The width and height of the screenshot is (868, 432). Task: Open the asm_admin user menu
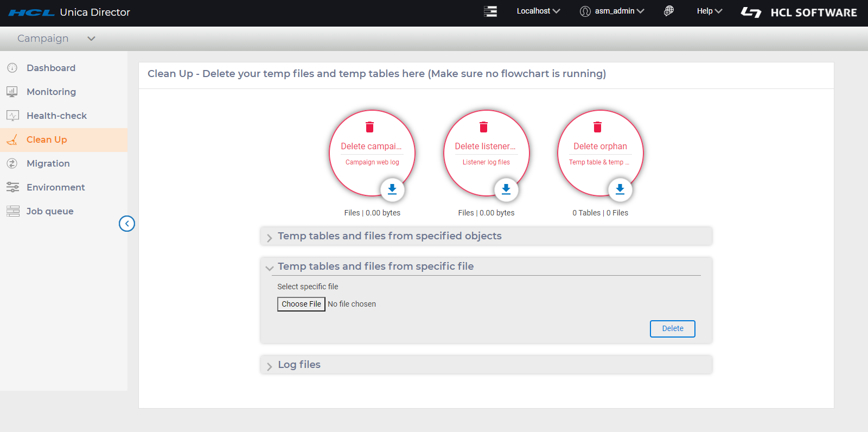point(612,11)
